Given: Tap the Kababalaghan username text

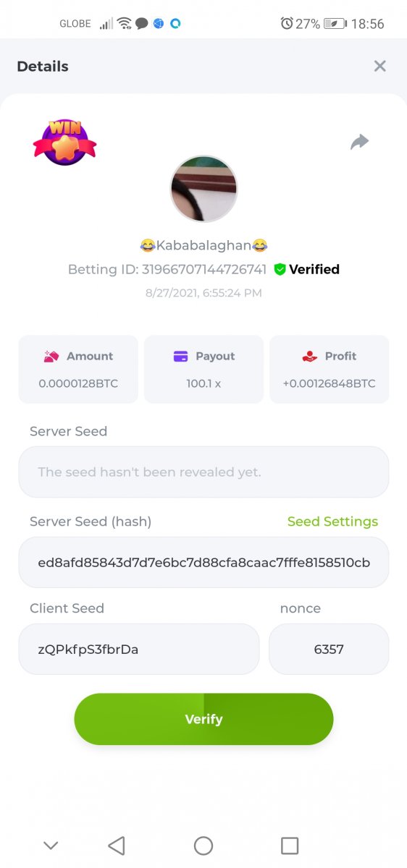Looking at the screenshot, I should pyautogui.click(x=204, y=246).
